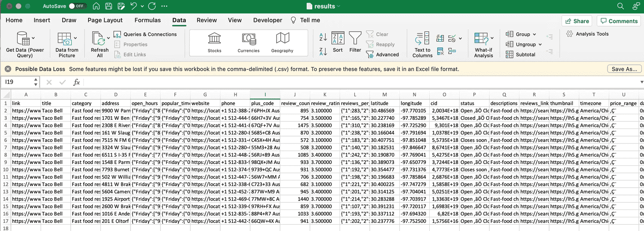Sort descending with Z to A icon
The image size is (644, 231).
click(323, 52)
